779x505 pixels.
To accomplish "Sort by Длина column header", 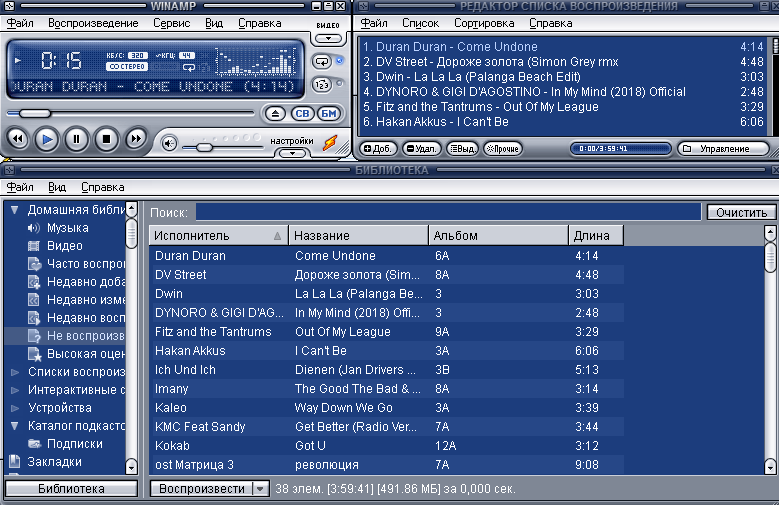I will (595, 236).
